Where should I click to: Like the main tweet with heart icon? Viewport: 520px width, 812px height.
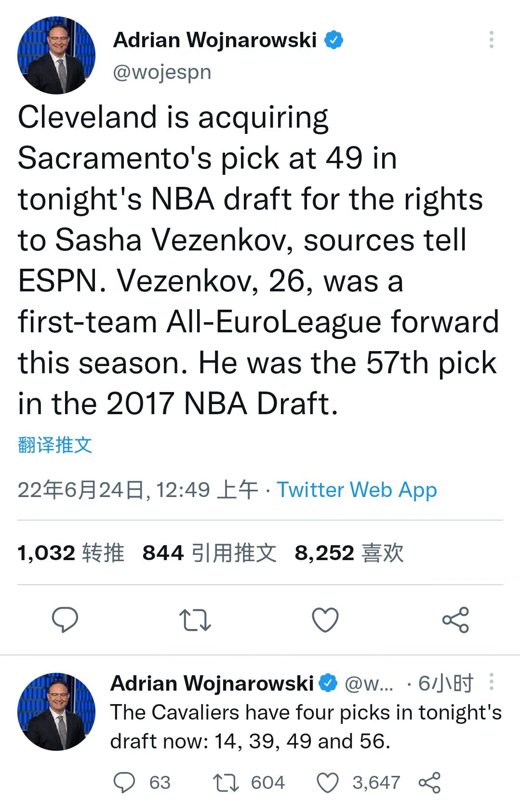pyautogui.click(x=325, y=620)
